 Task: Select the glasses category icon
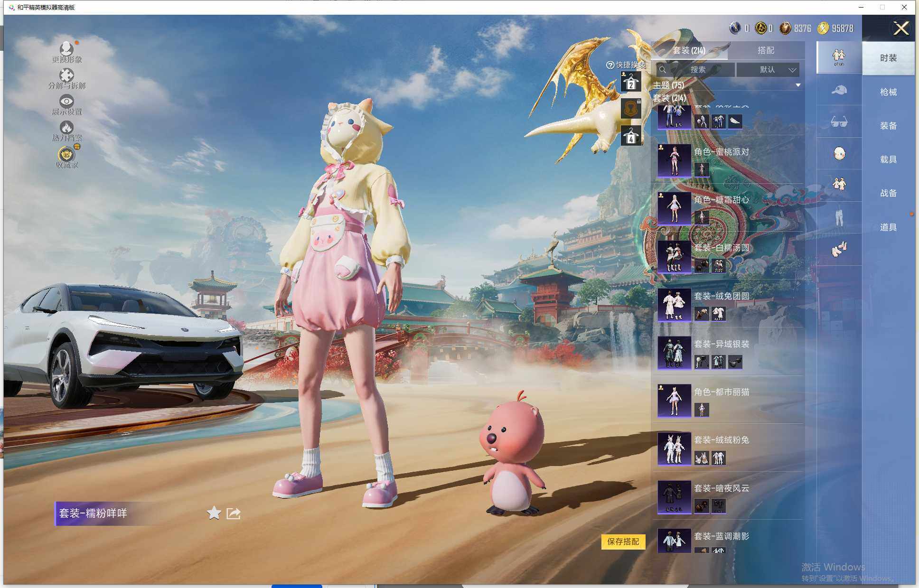point(839,122)
